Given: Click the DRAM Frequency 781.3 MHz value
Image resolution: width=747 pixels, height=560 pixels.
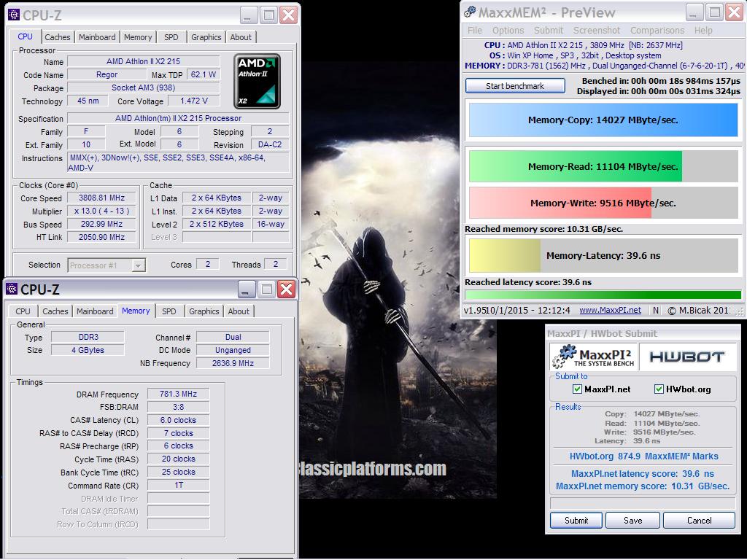Looking at the screenshot, I should pyautogui.click(x=178, y=394).
